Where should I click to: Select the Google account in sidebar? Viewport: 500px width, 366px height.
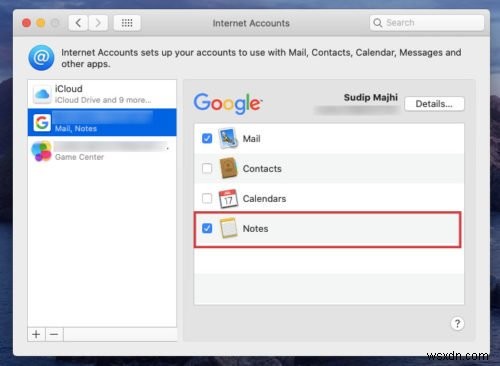click(102, 122)
